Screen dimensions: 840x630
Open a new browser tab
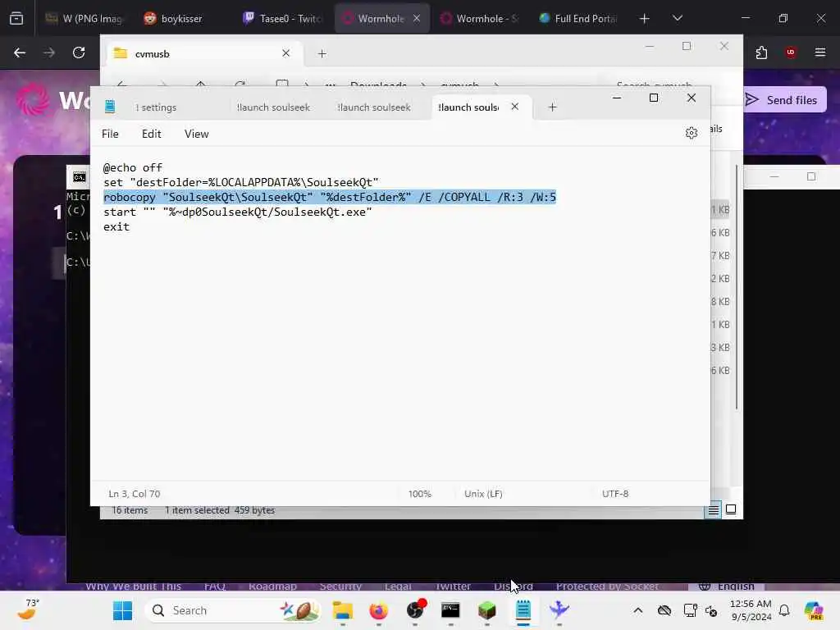pyautogui.click(x=645, y=19)
